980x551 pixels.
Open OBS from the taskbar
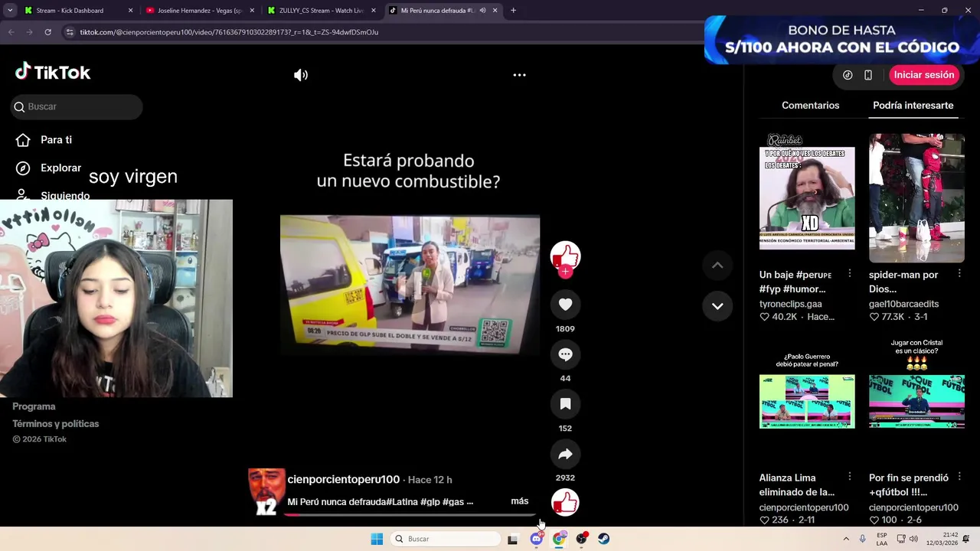pos(582,539)
